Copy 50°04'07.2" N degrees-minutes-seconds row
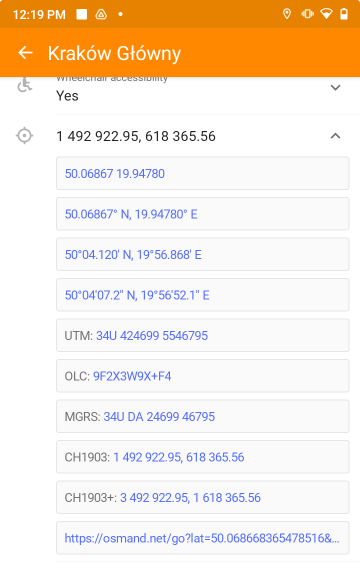Viewport: 360px width, 565px height. (203, 295)
